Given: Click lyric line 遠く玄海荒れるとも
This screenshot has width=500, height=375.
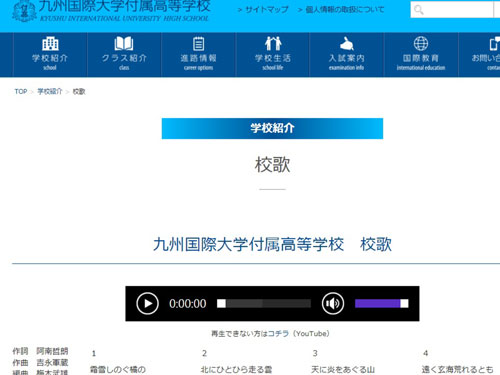Looking at the screenshot, I should point(457,369).
